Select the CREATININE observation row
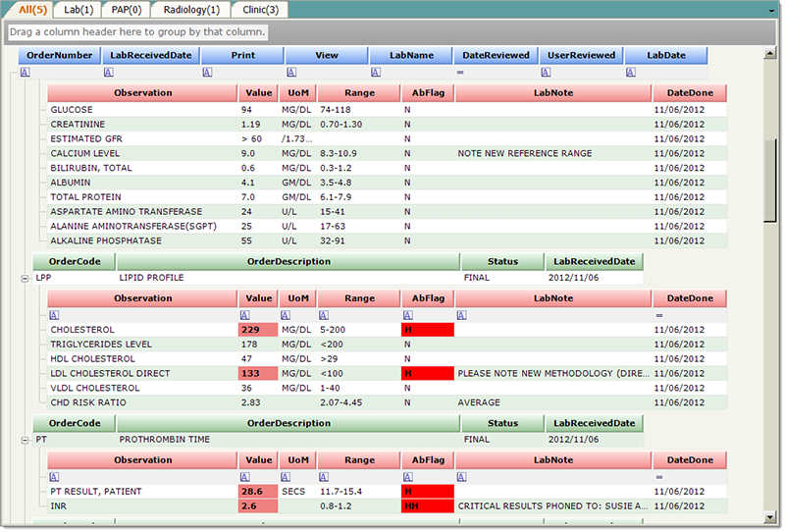This screenshot has height=532, width=785. (x=387, y=125)
